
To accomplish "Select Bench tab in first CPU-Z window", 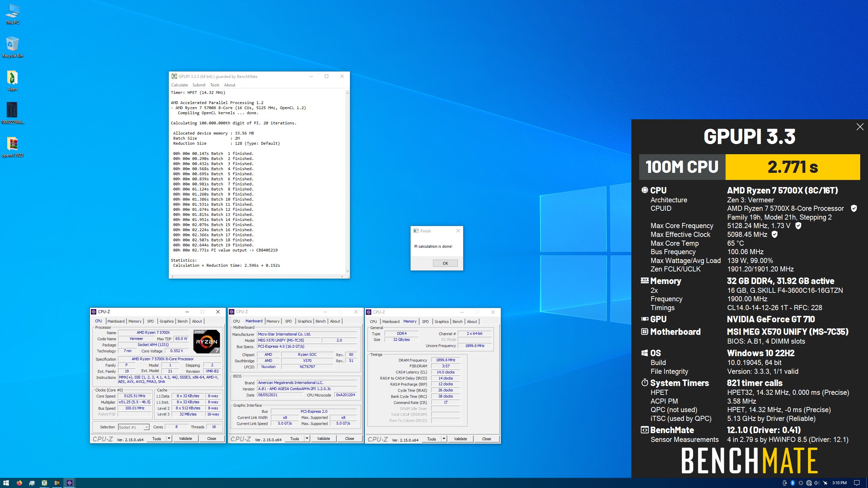I will pyautogui.click(x=182, y=321).
